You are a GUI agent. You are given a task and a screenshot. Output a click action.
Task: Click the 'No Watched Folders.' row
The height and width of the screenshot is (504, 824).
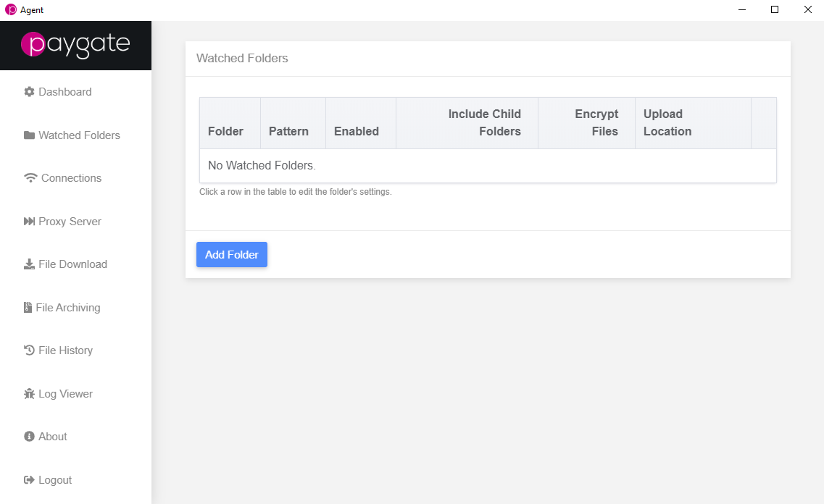click(x=488, y=166)
